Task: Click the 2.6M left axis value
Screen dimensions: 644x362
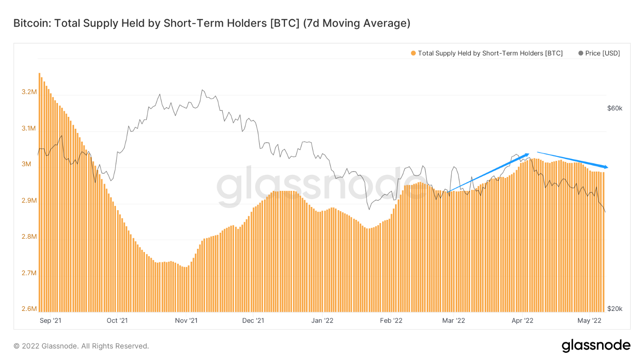Action: [x=29, y=309]
